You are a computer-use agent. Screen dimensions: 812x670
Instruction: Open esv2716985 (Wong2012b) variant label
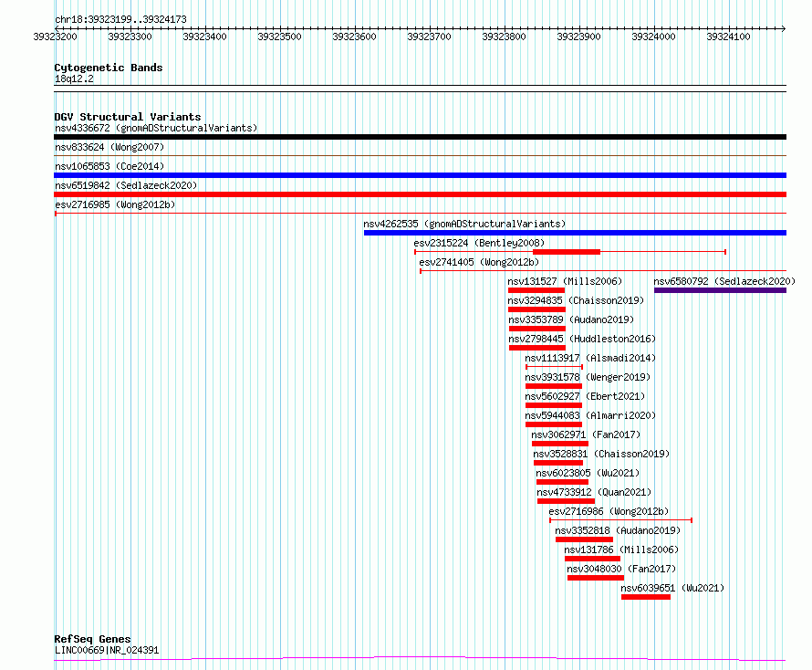tap(115, 204)
